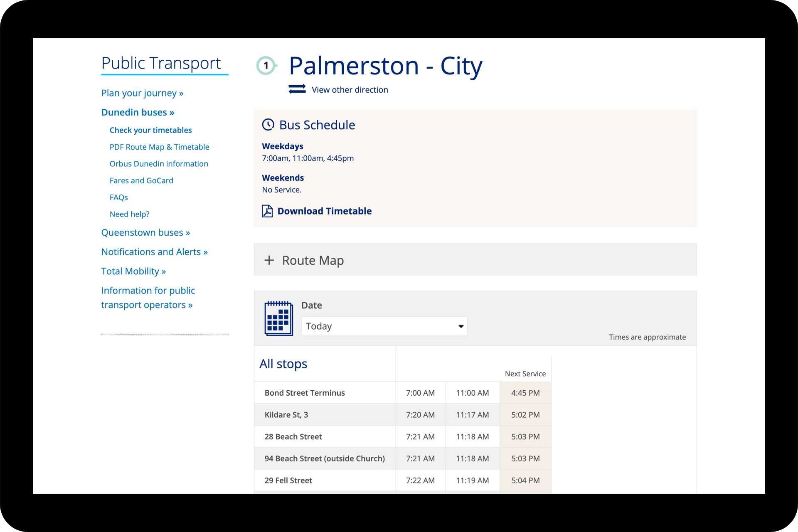
Task: Click the PDF download timetable icon
Action: (x=267, y=211)
